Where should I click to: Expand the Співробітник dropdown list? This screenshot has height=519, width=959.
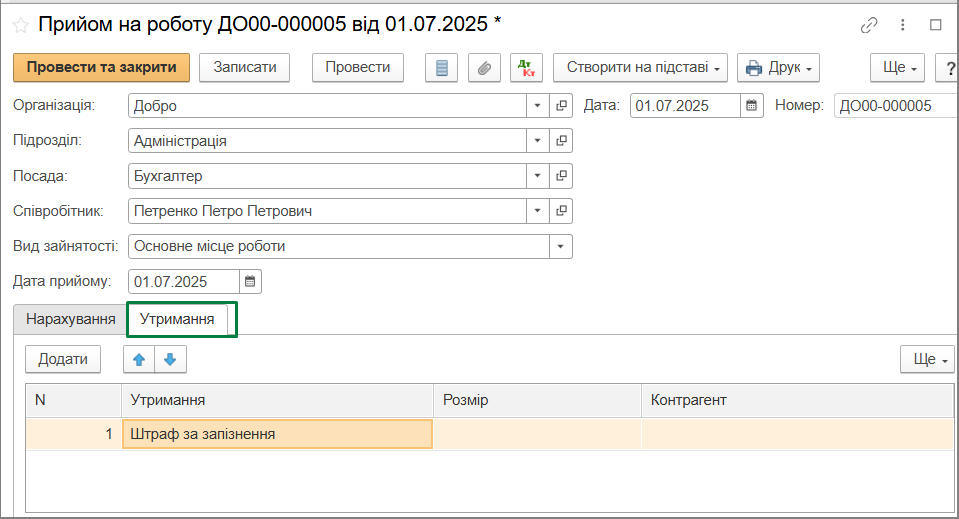pos(538,211)
